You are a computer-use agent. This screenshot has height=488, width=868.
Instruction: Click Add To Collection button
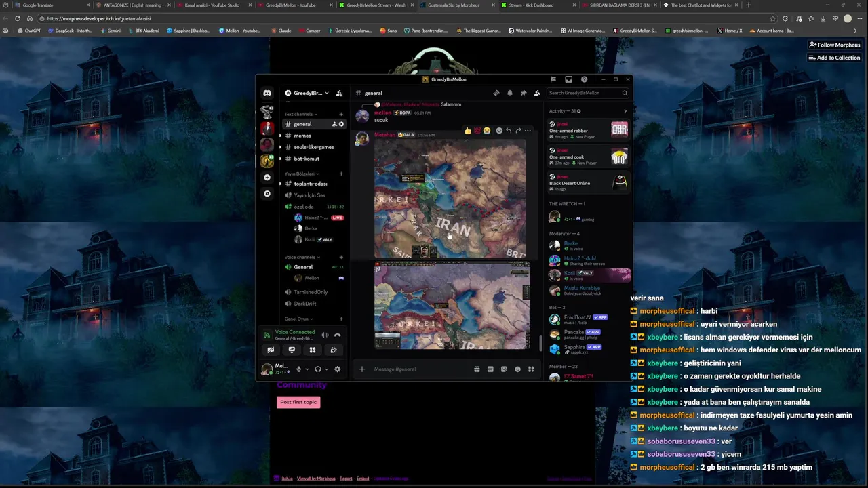pos(834,58)
